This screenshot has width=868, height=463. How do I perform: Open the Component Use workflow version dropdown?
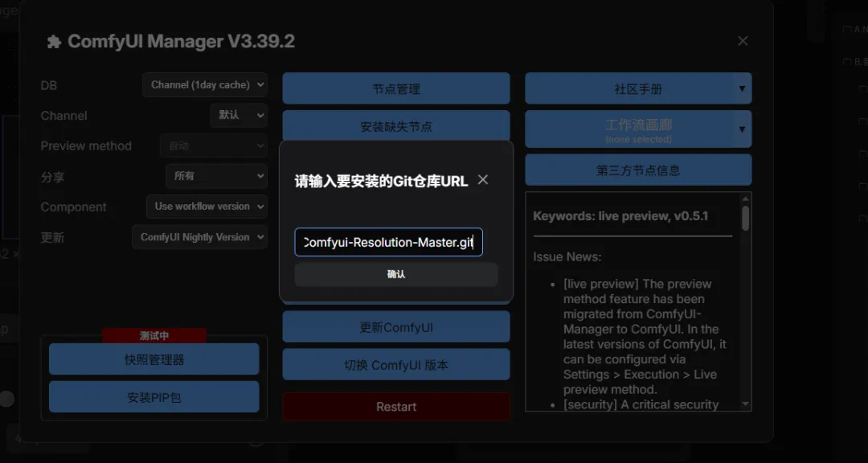pos(207,206)
